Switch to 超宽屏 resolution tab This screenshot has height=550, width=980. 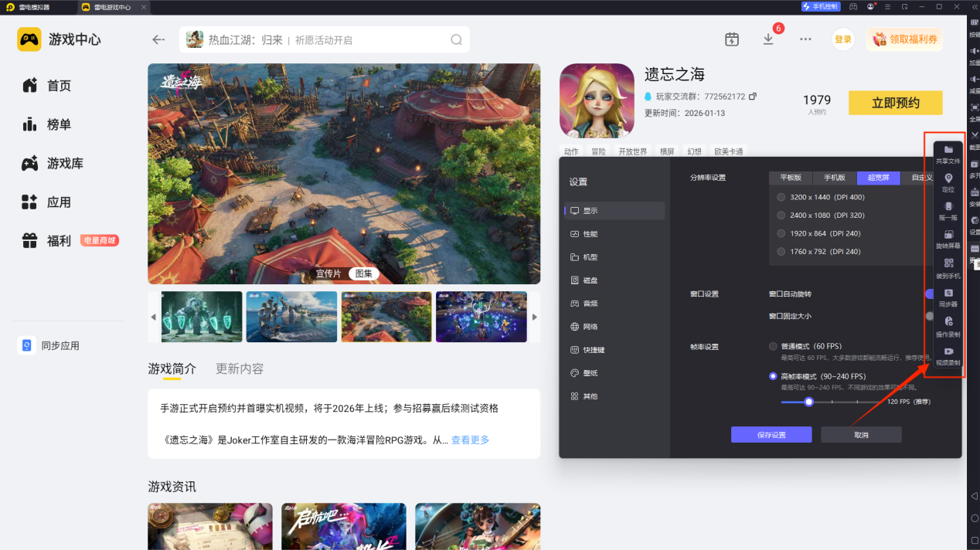pos(879,178)
